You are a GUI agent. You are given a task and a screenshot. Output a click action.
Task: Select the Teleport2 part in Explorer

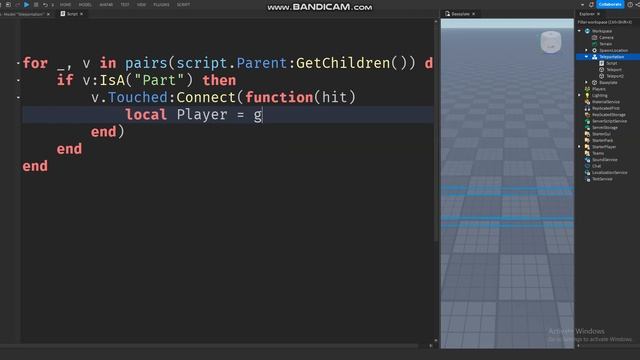pyautogui.click(x=615, y=76)
